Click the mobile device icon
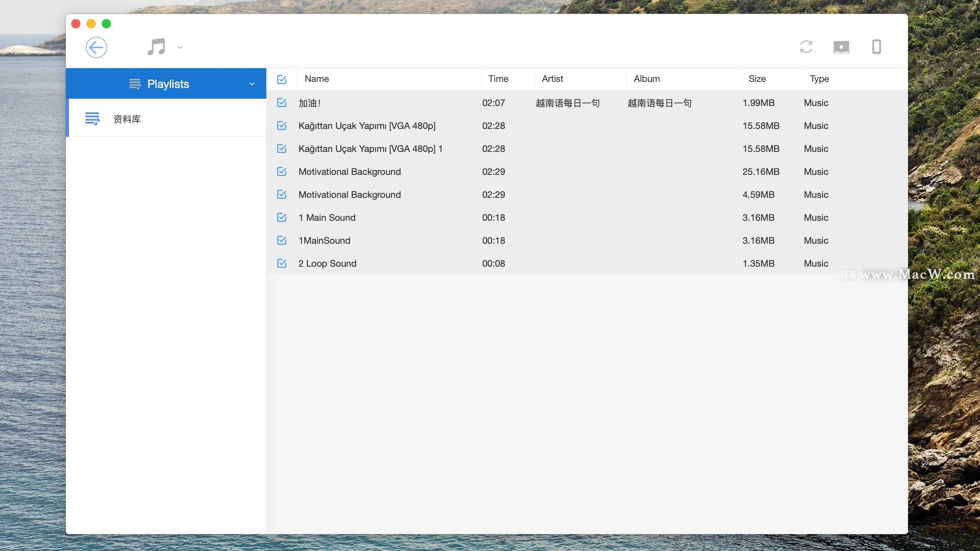The height and width of the screenshot is (551, 980). pos(876,46)
